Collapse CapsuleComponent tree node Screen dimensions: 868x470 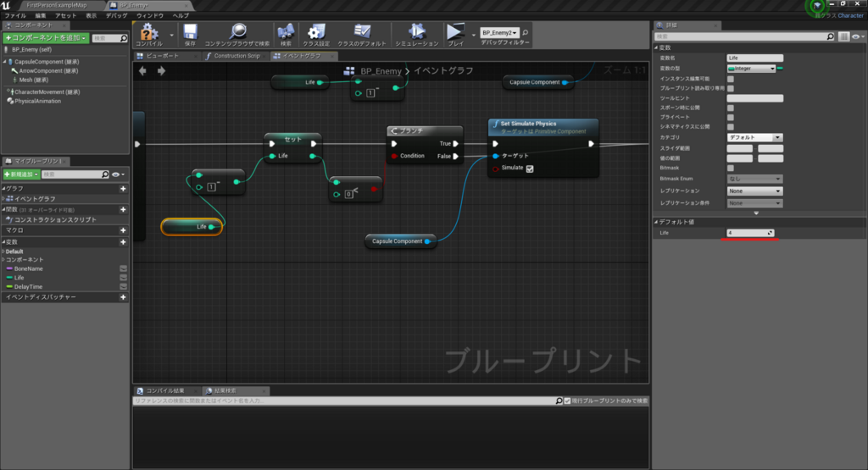point(4,62)
